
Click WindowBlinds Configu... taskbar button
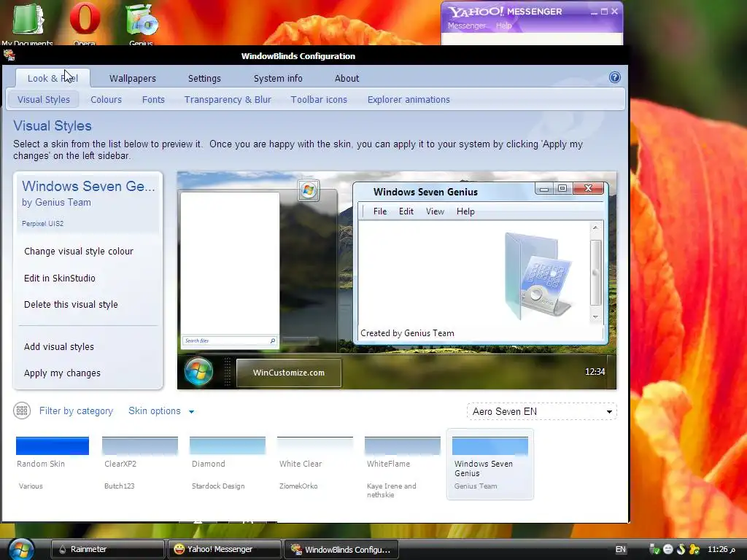pyautogui.click(x=341, y=550)
